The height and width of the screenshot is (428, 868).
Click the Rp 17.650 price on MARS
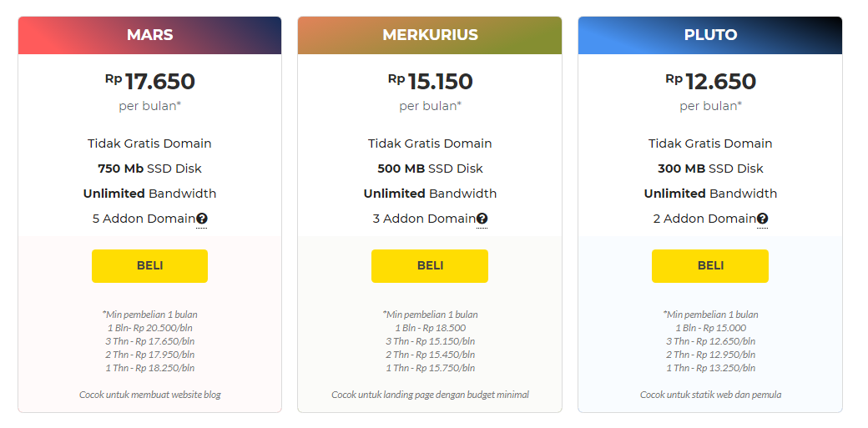pyautogui.click(x=150, y=82)
